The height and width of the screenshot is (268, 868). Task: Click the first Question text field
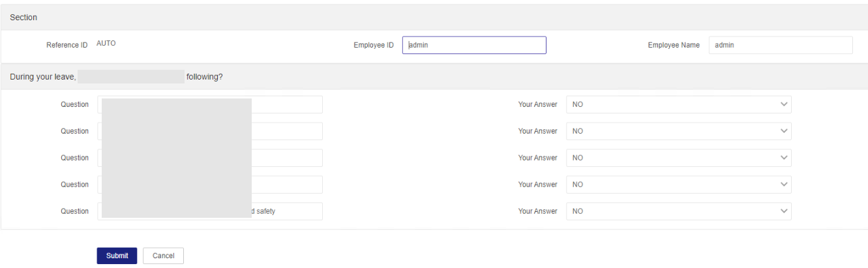pyautogui.click(x=287, y=104)
